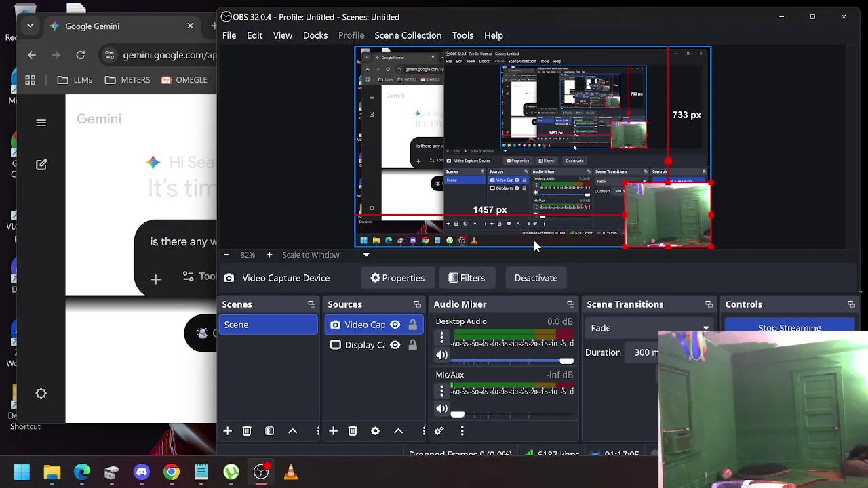Click the Deactivate button

[536, 278]
